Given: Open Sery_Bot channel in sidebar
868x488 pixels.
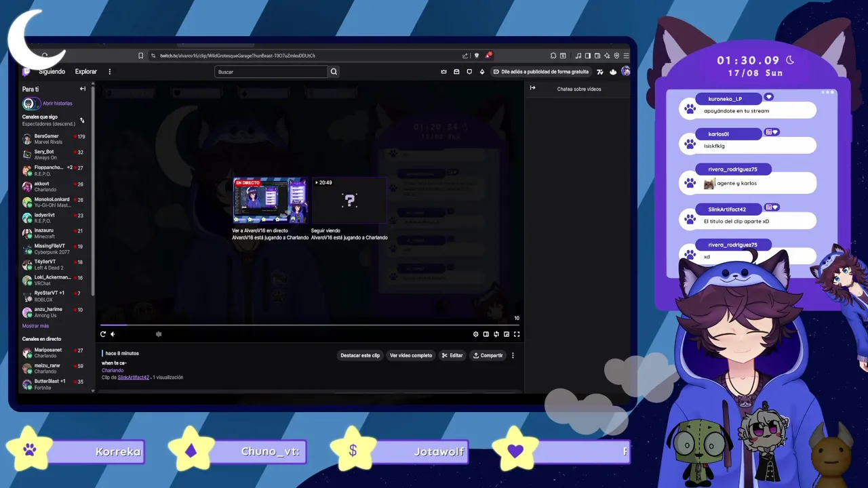Looking at the screenshot, I should (54, 155).
